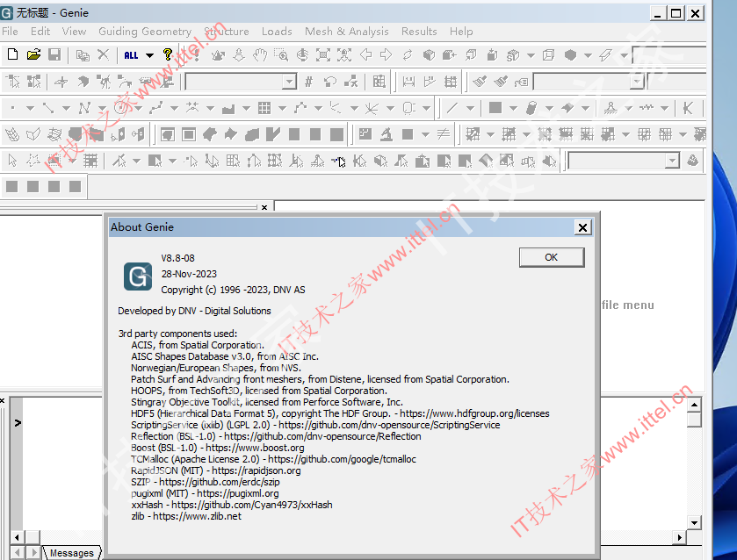Click the date text 28-Nov-2023

(189, 274)
